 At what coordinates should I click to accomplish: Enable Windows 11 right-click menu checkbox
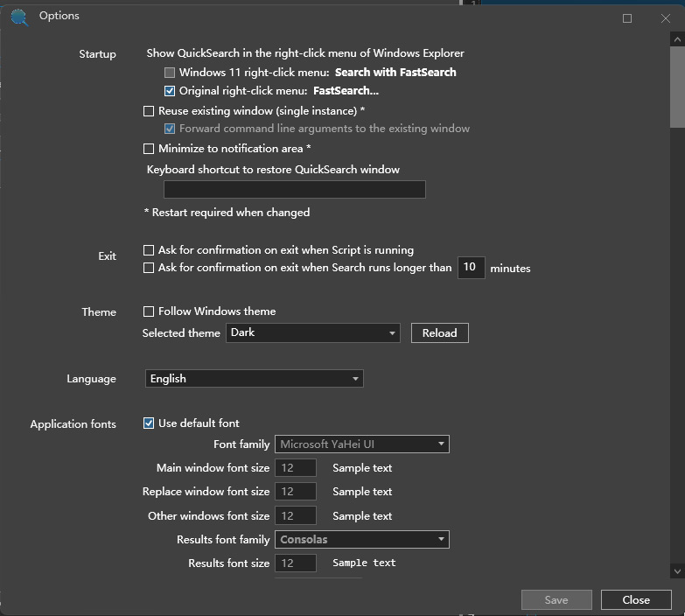170,72
